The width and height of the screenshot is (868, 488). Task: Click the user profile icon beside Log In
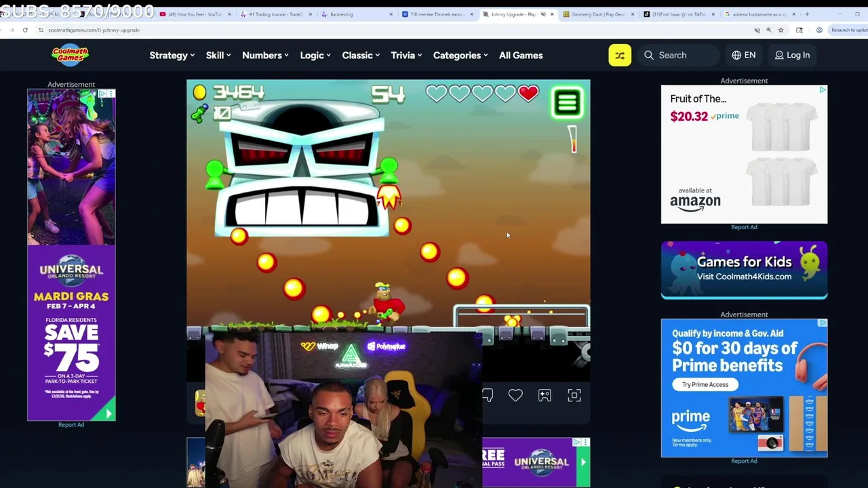[x=779, y=56]
